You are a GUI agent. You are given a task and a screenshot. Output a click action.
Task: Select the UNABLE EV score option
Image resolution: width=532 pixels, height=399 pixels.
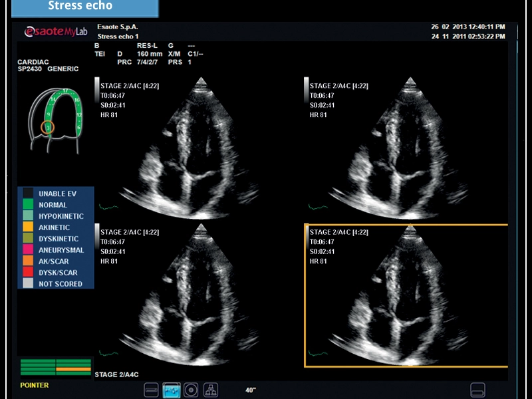pyautogui.click(x=27, y=194)
